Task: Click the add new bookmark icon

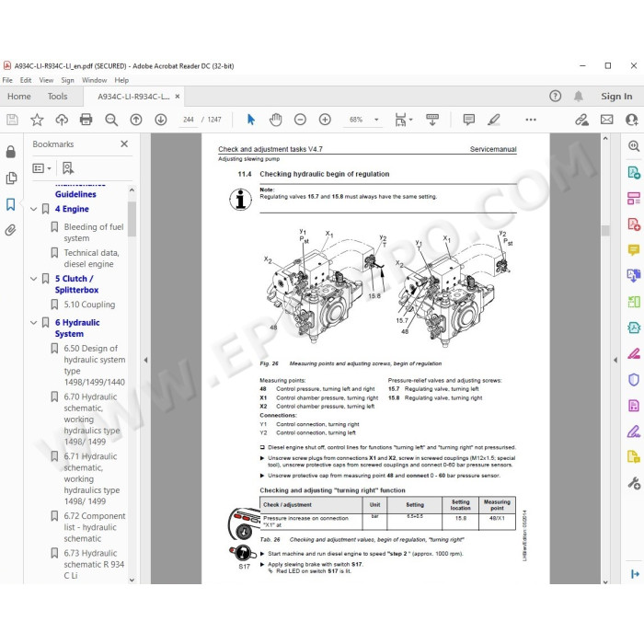Action: point(68,167)
